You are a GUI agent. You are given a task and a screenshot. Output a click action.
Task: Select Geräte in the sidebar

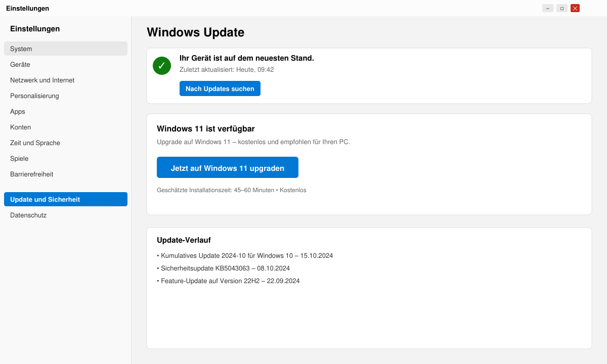tap(66, 64)
